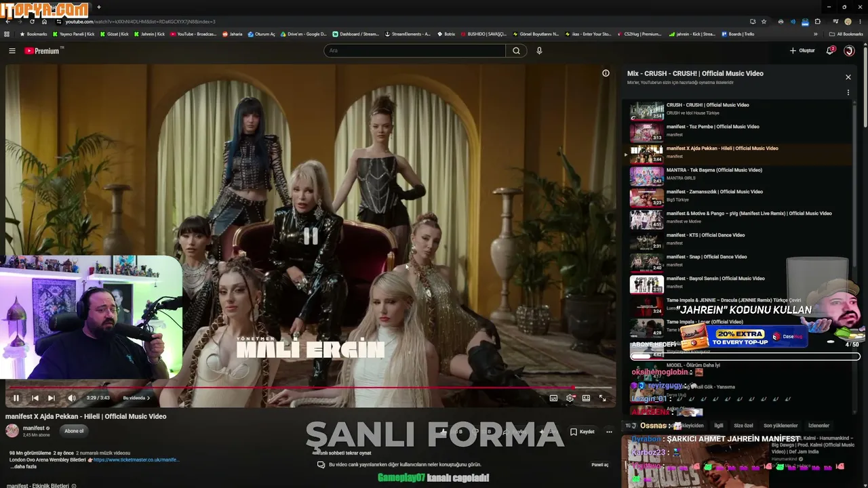The width and height of the screenshot is (868, 488).
Task: Mute the video volume speaker
Action: 72,398
